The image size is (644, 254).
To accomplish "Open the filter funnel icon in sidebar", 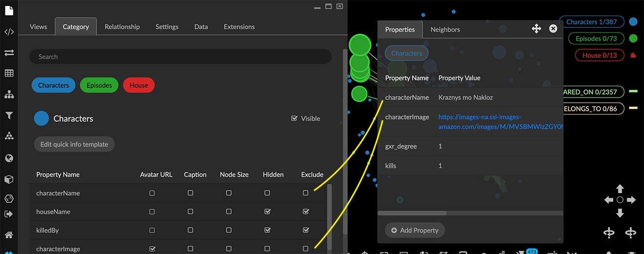I will (9, 116).
